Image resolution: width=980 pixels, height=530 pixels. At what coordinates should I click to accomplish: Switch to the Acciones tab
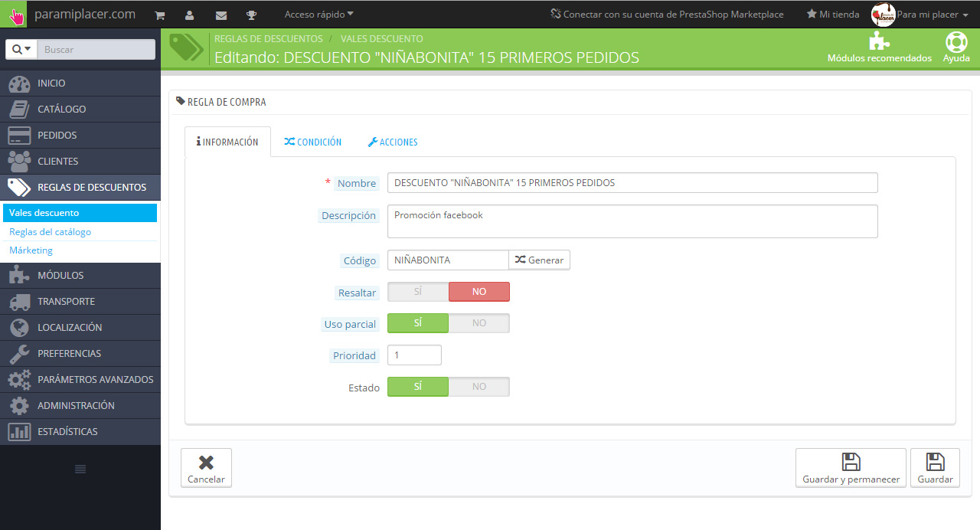393,142
